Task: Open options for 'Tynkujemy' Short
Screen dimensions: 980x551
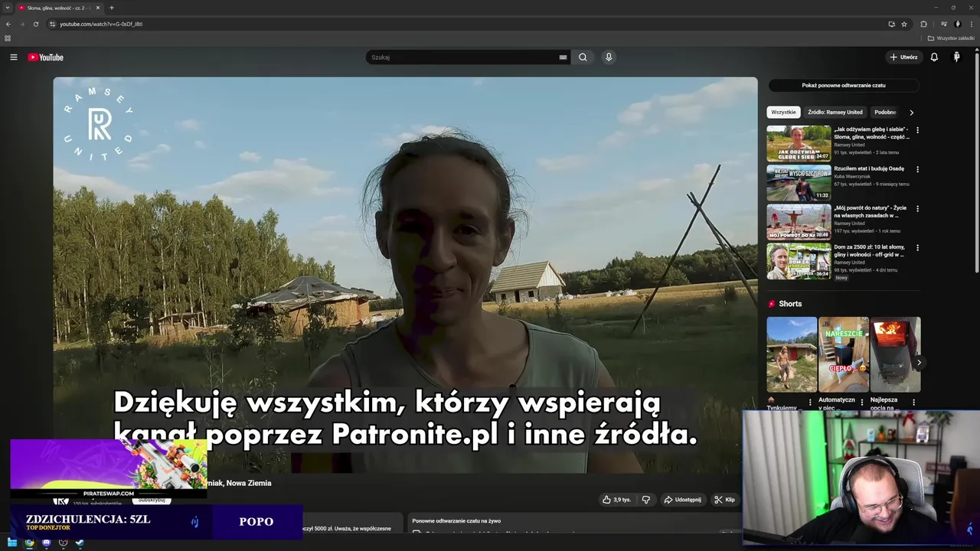Action: pyautogui.click(x=810, y=402)
